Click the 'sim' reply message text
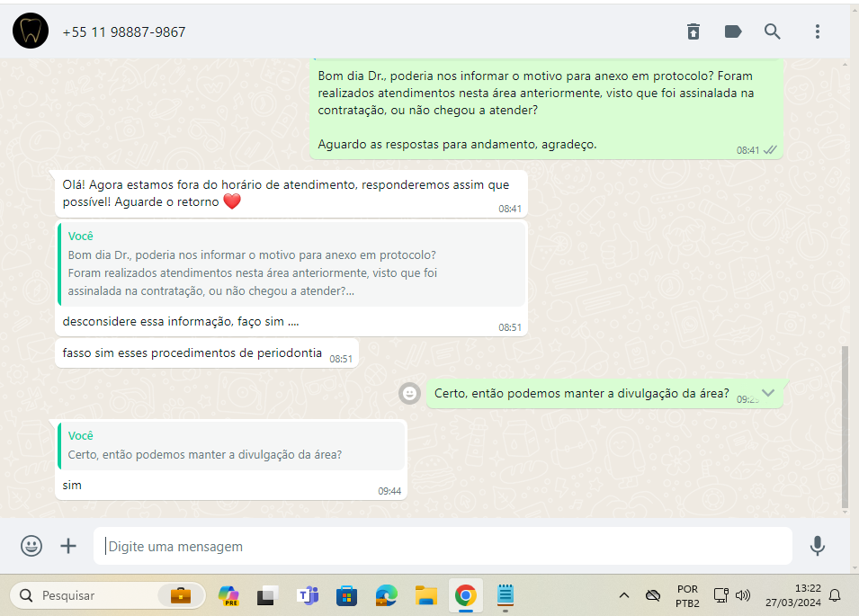Image resolution: width=859 pixels, height=616 pixels. tap(72, 485)
